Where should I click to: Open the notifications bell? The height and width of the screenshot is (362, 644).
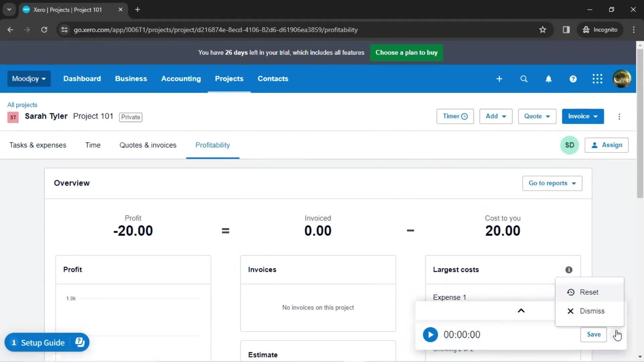(548, 79)
